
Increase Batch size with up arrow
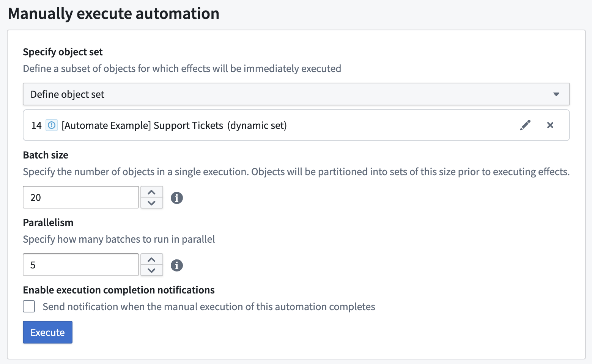152,192
